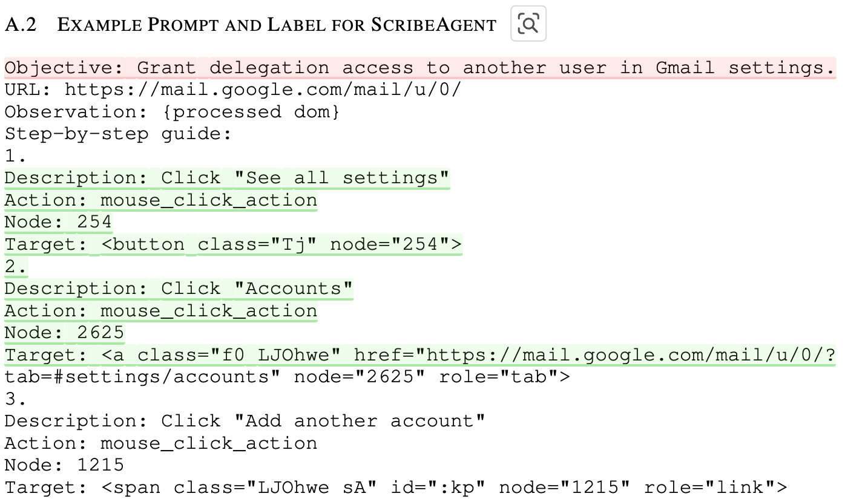Select highlighted Description Click "See all settings"
Screen dimensions: 868x502
click(228, 178)
